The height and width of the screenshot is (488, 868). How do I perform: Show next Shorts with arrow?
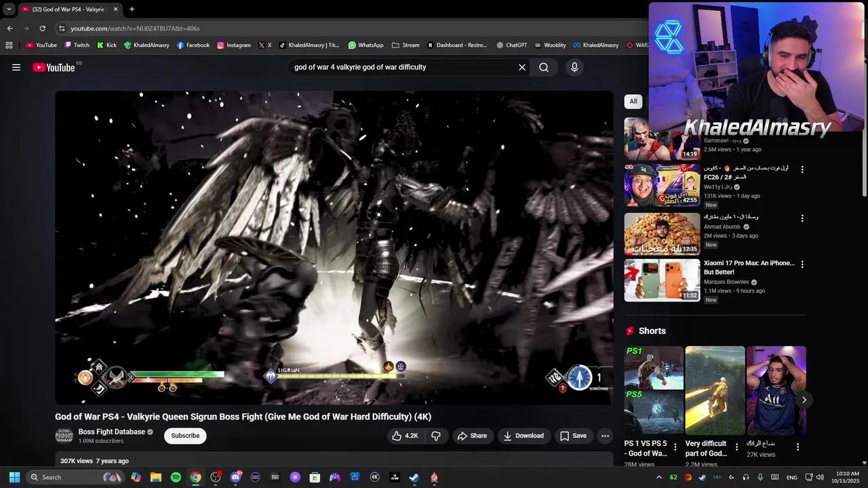coord(804,400)
